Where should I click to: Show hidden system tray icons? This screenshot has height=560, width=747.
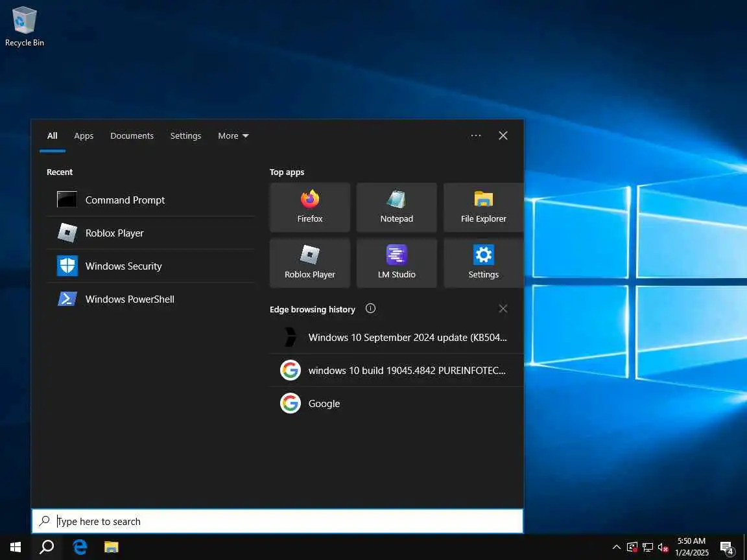pyautogui.click(x=616, y=546)
